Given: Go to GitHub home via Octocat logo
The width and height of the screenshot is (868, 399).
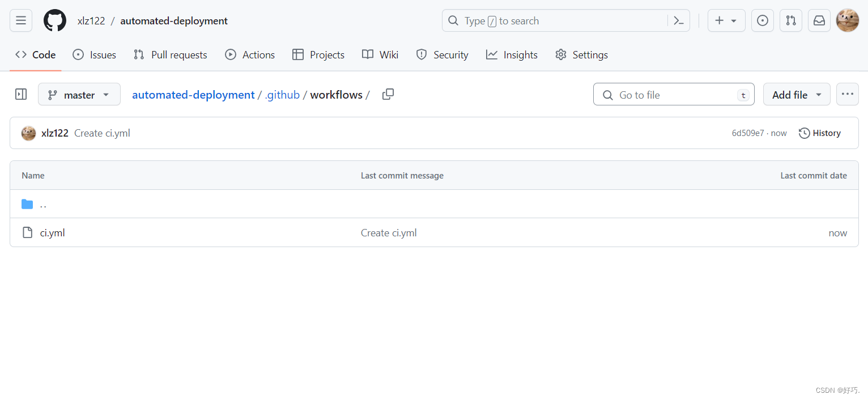Looking at the screenshot, I should [x=55, y=20].
